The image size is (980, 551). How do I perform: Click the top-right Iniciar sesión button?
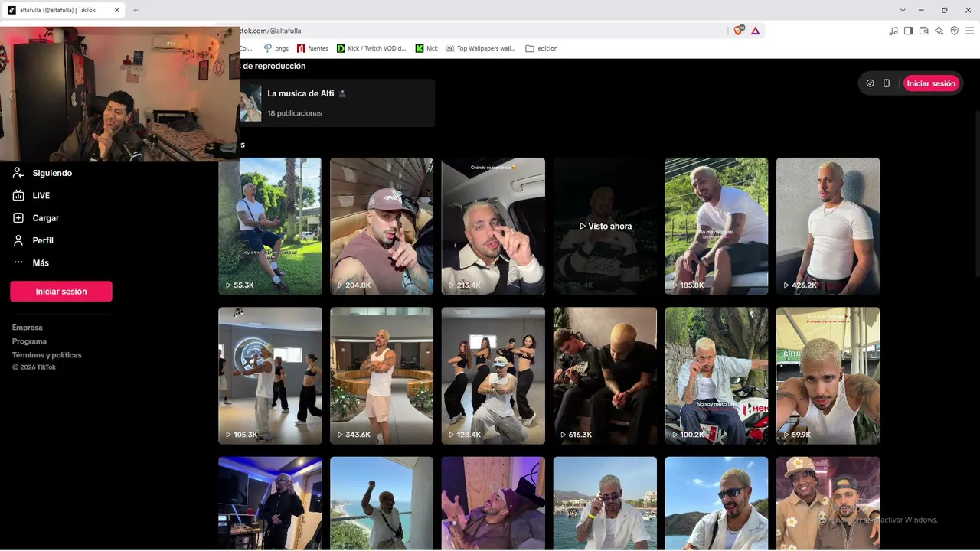click(931, 83)
